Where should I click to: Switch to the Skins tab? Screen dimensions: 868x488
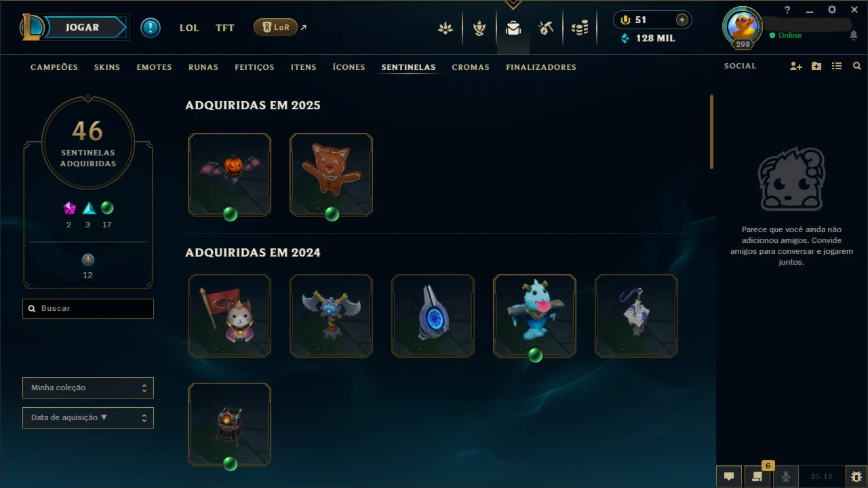(x=107, y=67)
